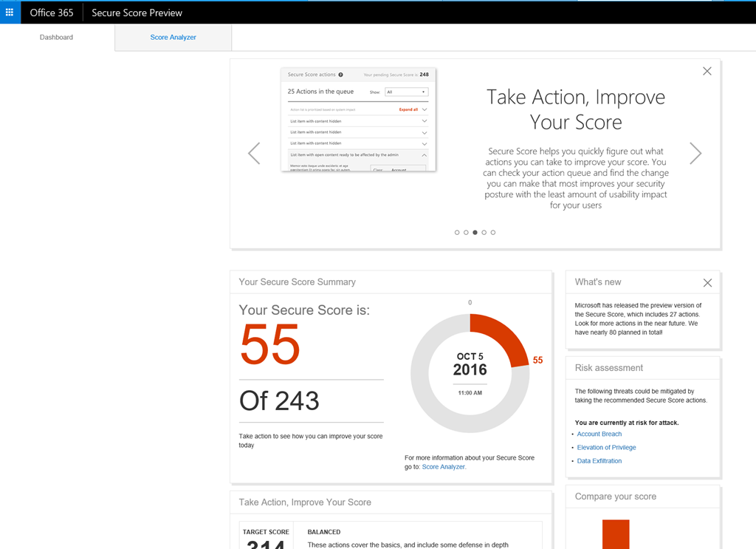The width and height of the screenshot is (756, 549).
Task: Go to previous carousel slide
Action: (x=254, y=154)
